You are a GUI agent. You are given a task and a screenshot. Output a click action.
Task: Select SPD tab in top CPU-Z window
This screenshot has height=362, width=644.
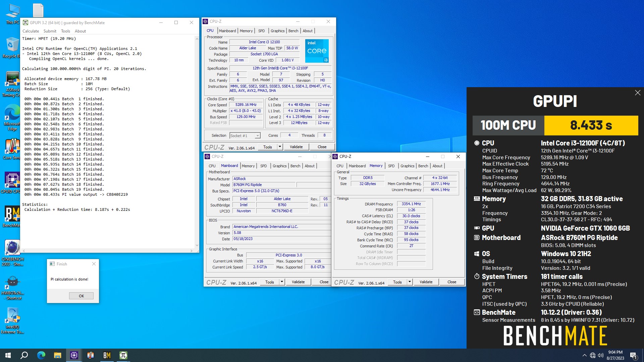coord(261,31)
